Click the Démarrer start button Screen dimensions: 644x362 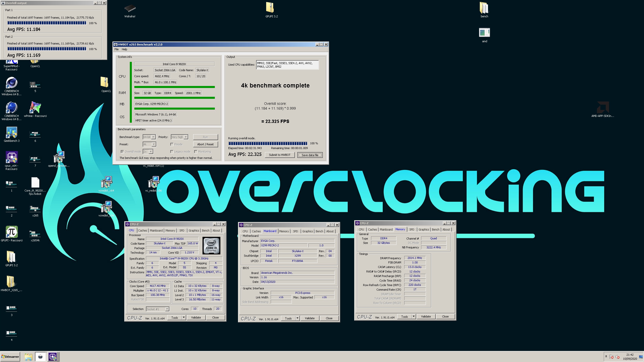coord(10,357)
